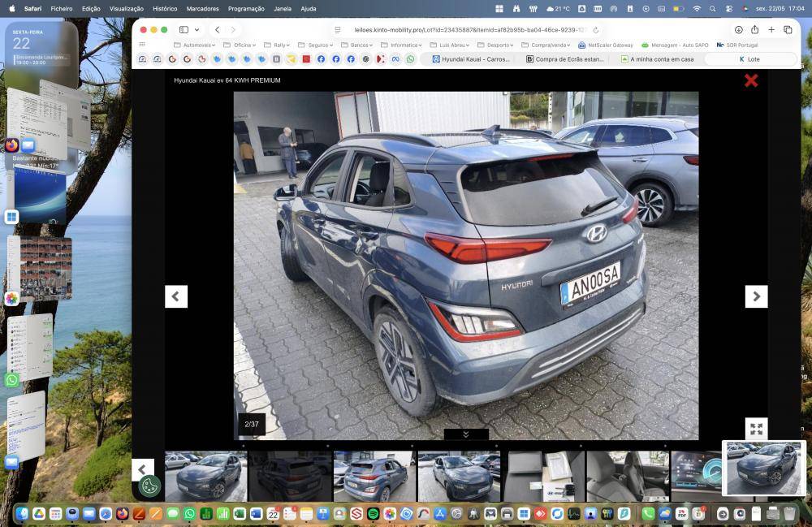Image resolution: width=812 pixels, height=527 pixels.
Task: Open sidebar options dropdown chevron
Action: 197,29
